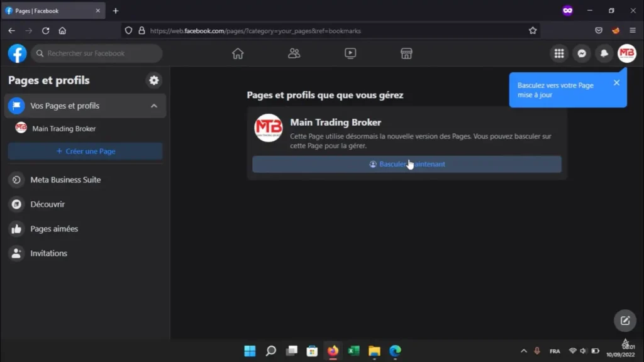Select the Pages | Facebook tab

point(53,11)
